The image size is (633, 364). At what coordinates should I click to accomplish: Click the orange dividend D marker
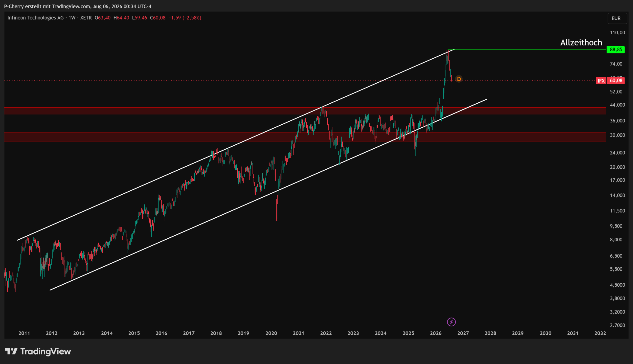point(459,79)
